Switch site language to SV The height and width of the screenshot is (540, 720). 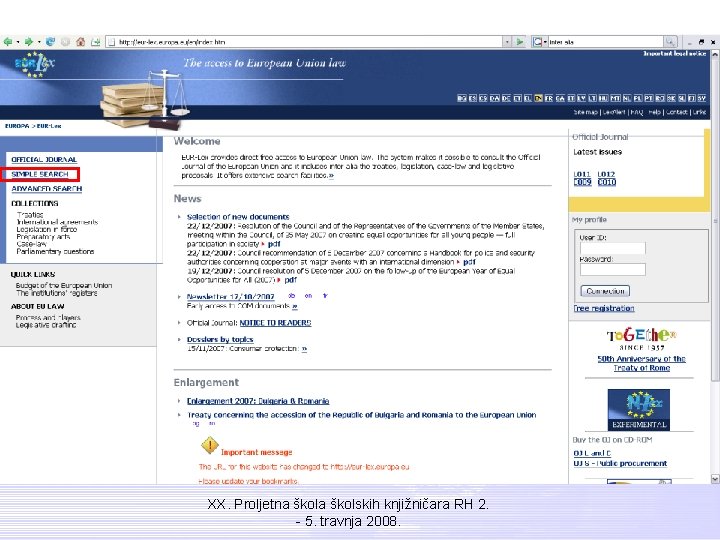(x=701, y=98)
